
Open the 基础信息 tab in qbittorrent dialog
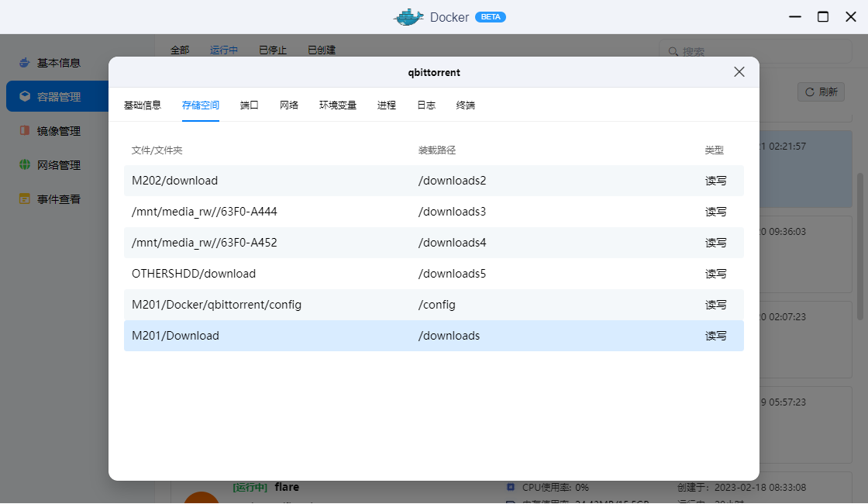[143, 105]
